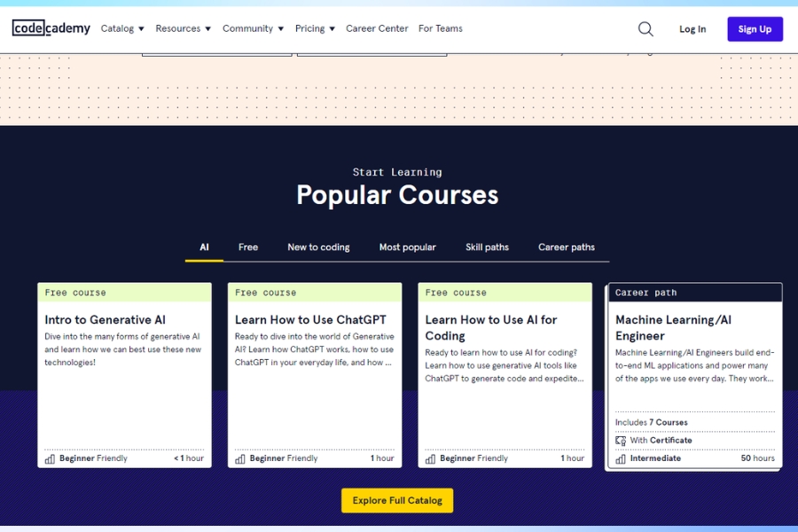Select the AI courses tab
The height and width of the screenshot is (532, 798).
(x=204, y=247)
